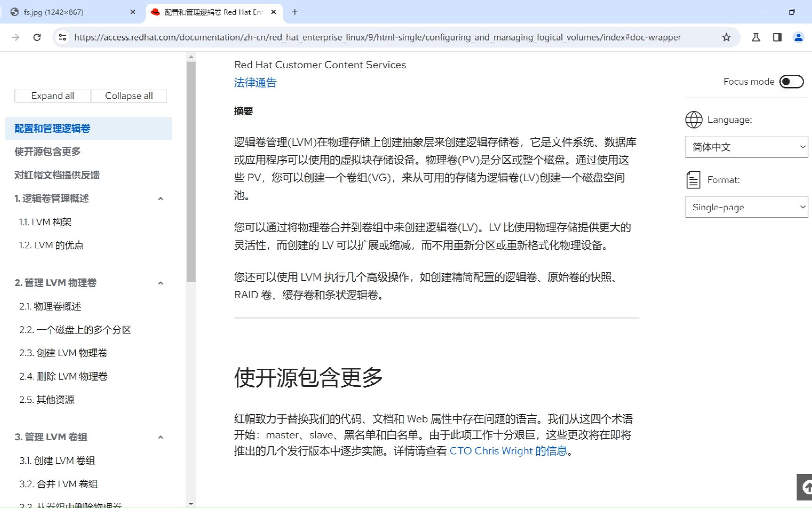Viewport: 812px width, 508px height.
Task: Select 配置和管理逻辑卷 in the sidebar
Action: 88,128
